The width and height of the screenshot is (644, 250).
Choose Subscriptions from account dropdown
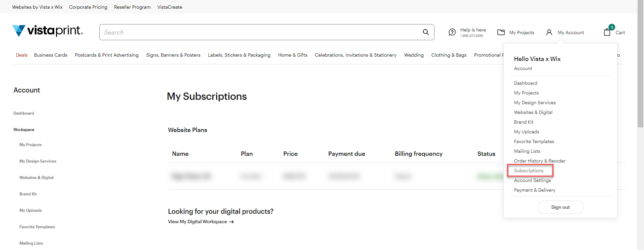click(x=529, y=171)
